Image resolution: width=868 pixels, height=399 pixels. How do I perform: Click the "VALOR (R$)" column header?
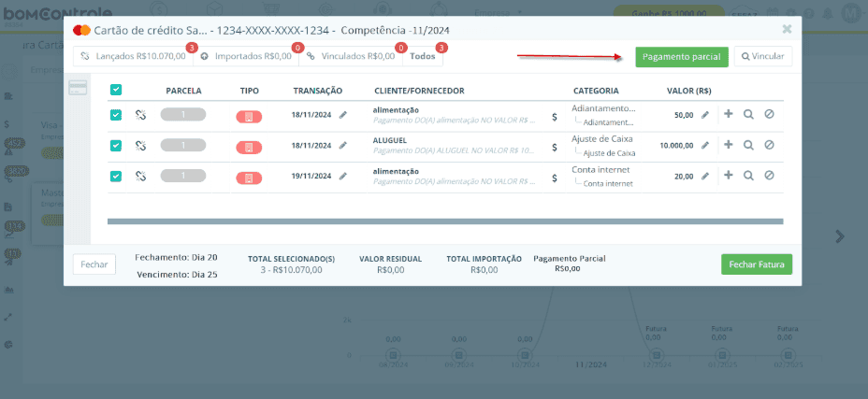(x=688, y=91)
